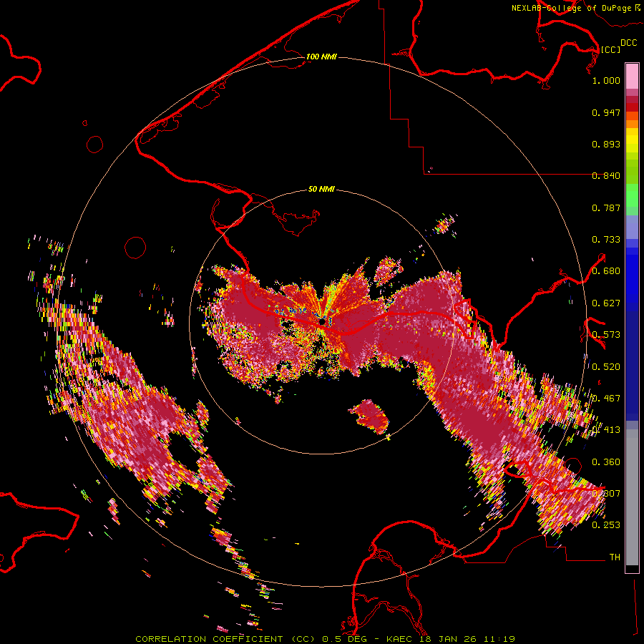
Task: Click the 0.840 scale value
Action: [606, 176]
